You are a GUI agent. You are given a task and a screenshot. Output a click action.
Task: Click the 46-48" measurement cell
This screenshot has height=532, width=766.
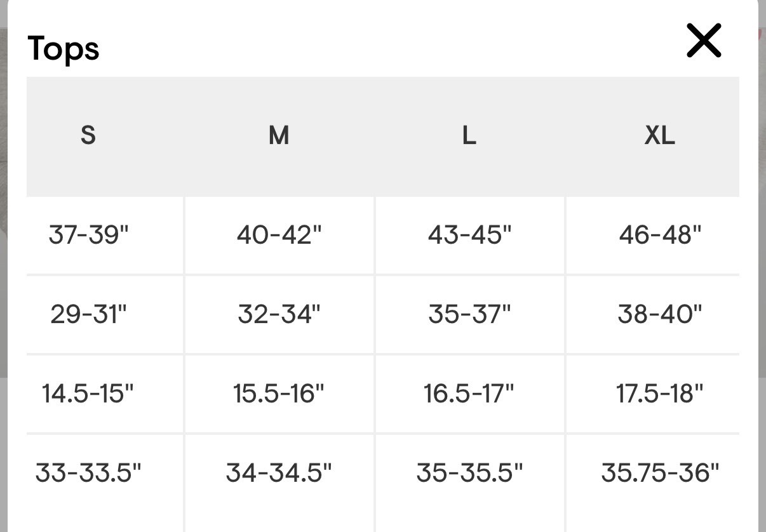[660, 236]
